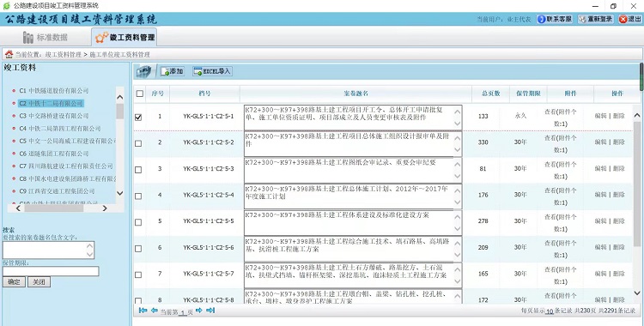Click archive number YK-GL5·1·1·C2·5-4

(209, 195)
